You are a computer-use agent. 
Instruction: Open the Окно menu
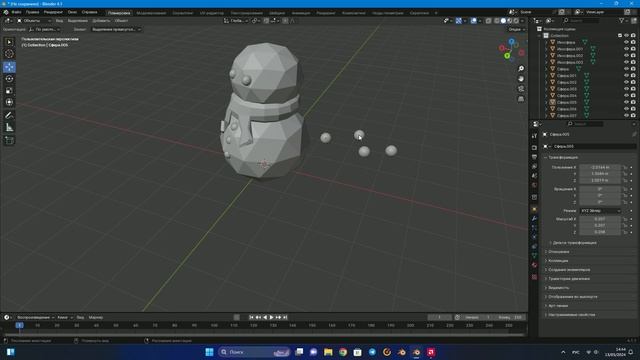pyautogui.click(x=72, y=12)
